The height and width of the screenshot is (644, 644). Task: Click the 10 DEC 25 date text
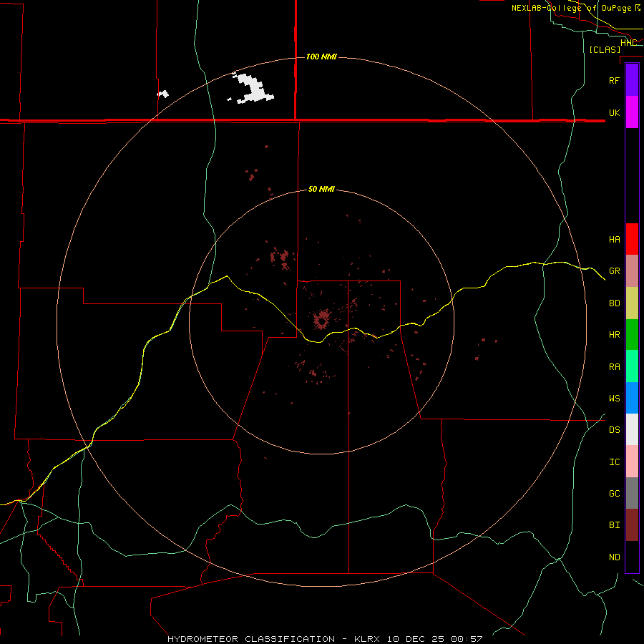click(416, 639)
